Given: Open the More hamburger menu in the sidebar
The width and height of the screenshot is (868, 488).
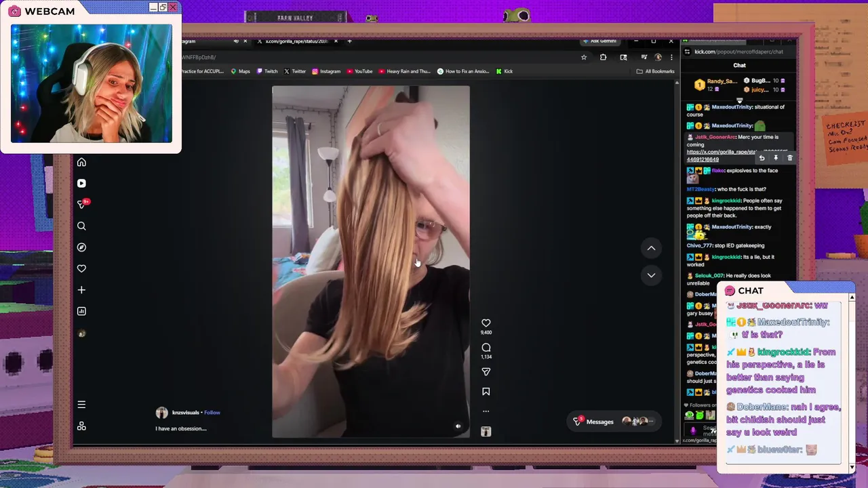Looking at the screenshot, I should point(81,405).
